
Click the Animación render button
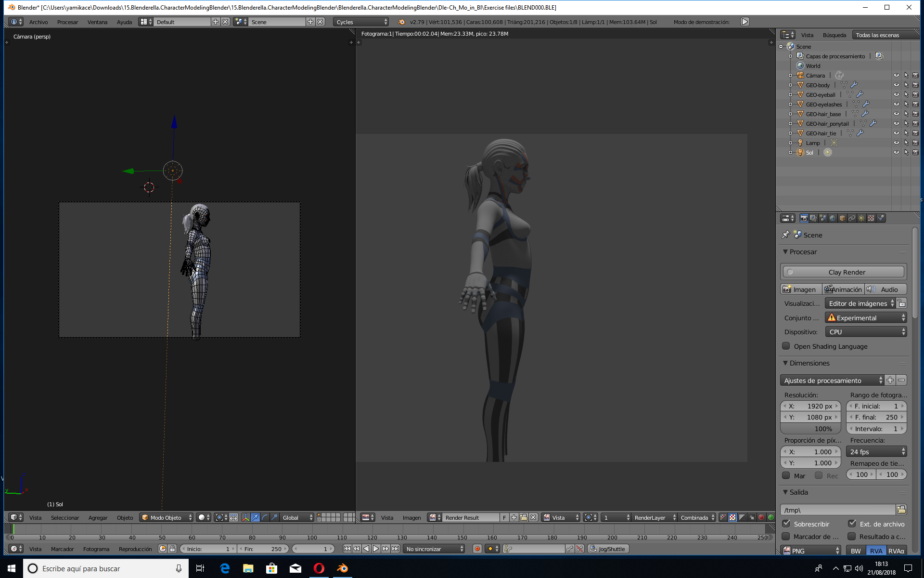(x=843, y=289)
